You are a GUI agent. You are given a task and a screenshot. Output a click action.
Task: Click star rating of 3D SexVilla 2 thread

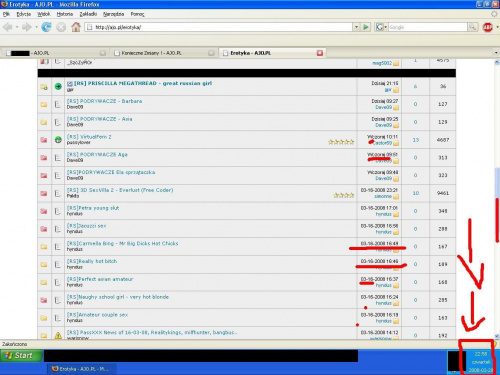tap(343, 195)
